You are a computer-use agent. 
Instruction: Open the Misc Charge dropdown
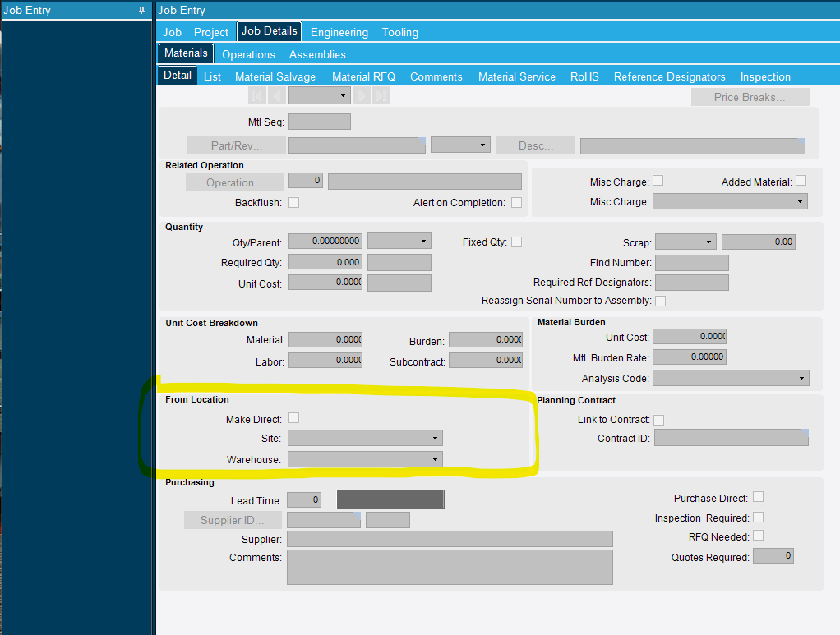730,201
